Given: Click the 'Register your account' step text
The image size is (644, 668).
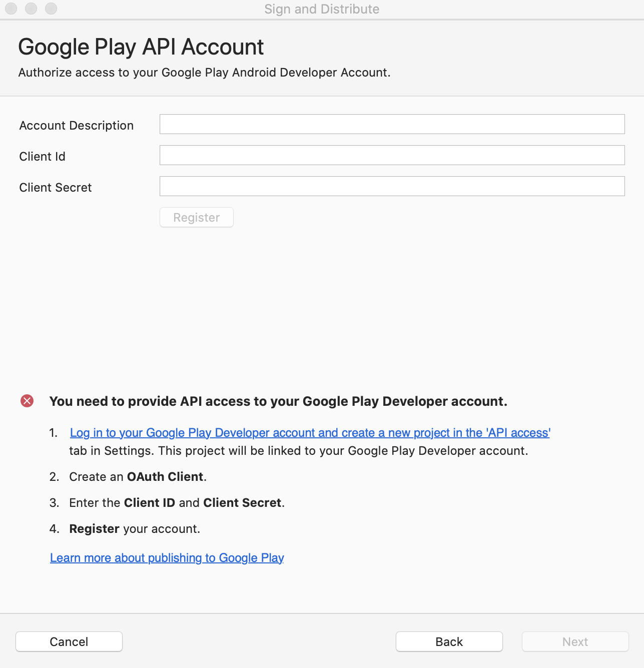Looking at the screenshot, I should tap(135, 529).
